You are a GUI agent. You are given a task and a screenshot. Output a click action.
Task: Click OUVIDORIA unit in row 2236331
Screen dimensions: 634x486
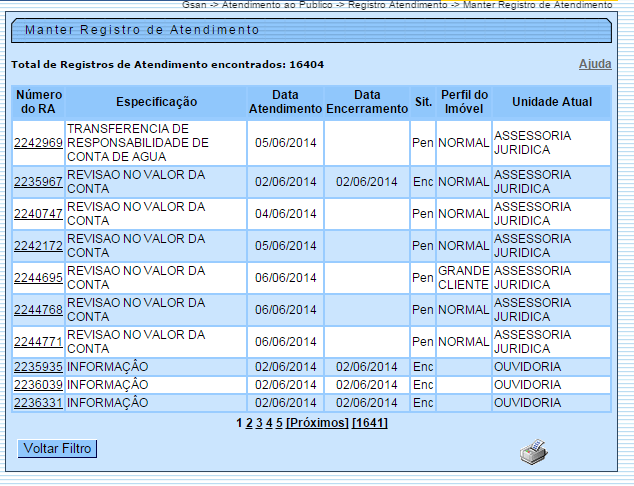(527, 403)
